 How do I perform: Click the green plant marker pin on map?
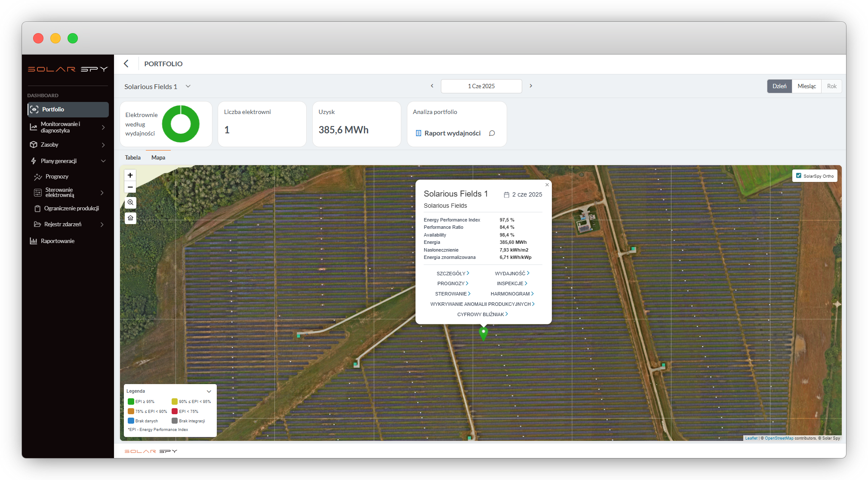pyautogui.click(x=483, y=333)
